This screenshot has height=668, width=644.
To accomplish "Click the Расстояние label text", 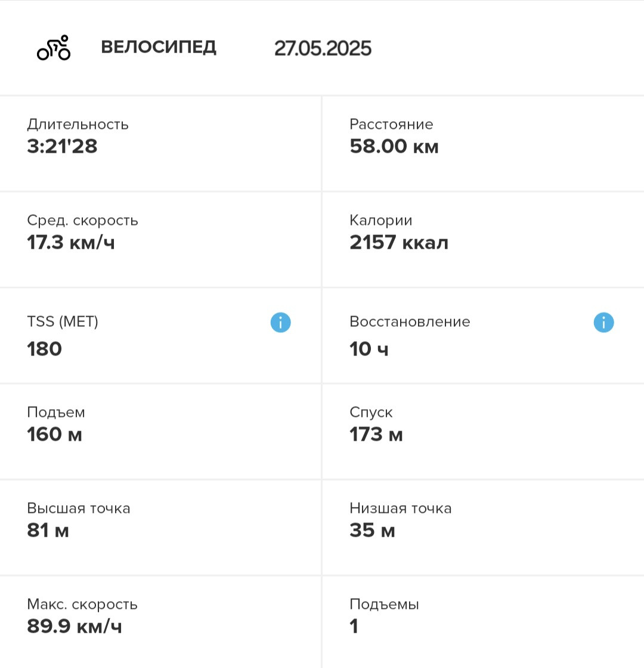I will (391, 124).
